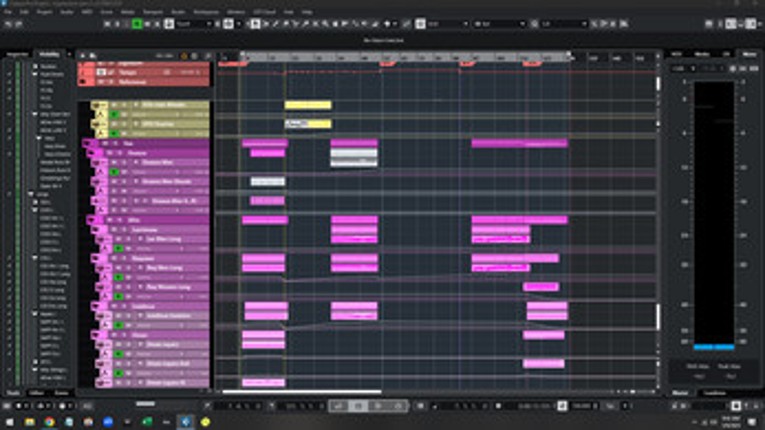765x430 pixels.
Task: Switch to the Inspector tab
Action: pyautogui.click(x=17, y=54)
